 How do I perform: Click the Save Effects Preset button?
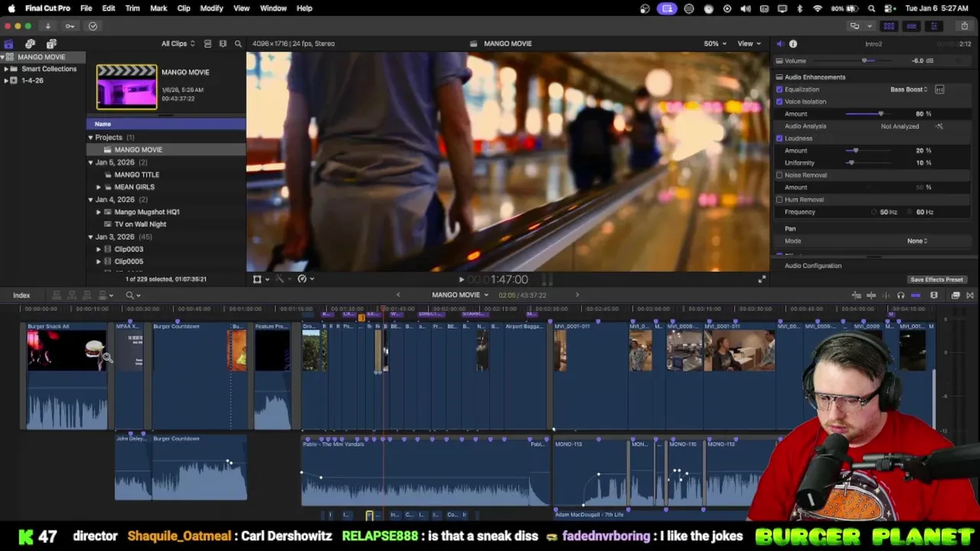coord(936,280)
